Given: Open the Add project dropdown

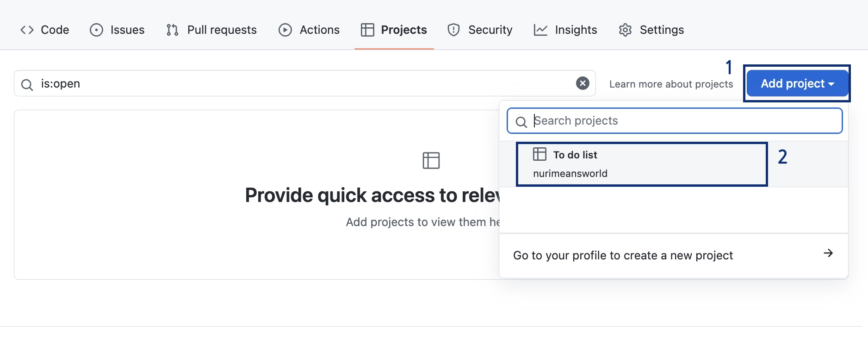Looking at the screenshot, I should pyautogui.click(x=797, y=83).
